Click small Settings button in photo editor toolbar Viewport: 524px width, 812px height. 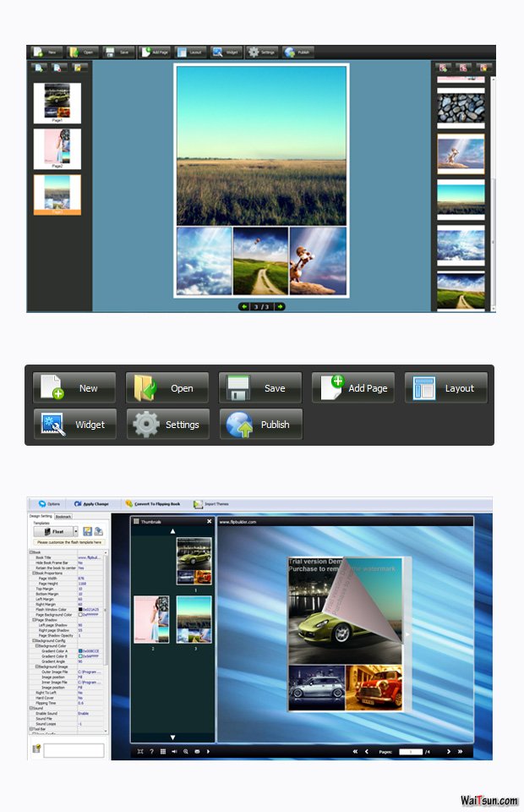coord(262,52)
